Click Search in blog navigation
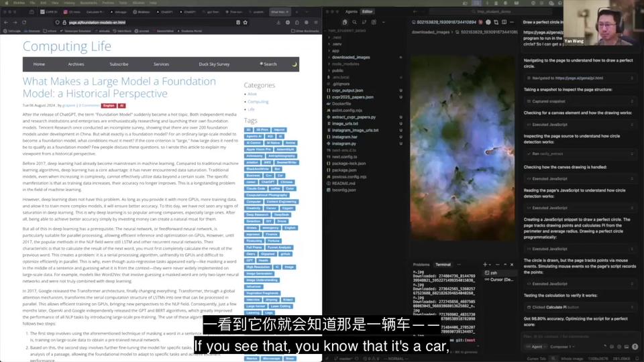The height and width of the screenshot is (362, 644). click(268, 64)
